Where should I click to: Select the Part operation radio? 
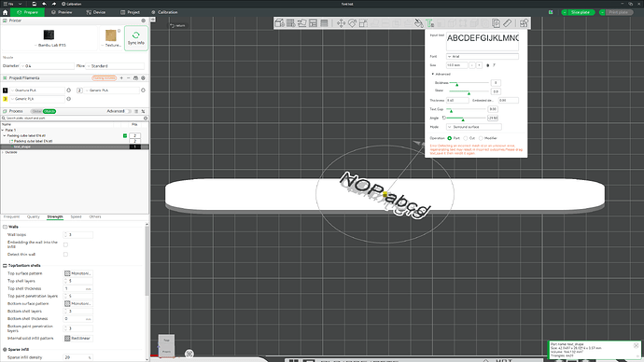coord(449,138)
